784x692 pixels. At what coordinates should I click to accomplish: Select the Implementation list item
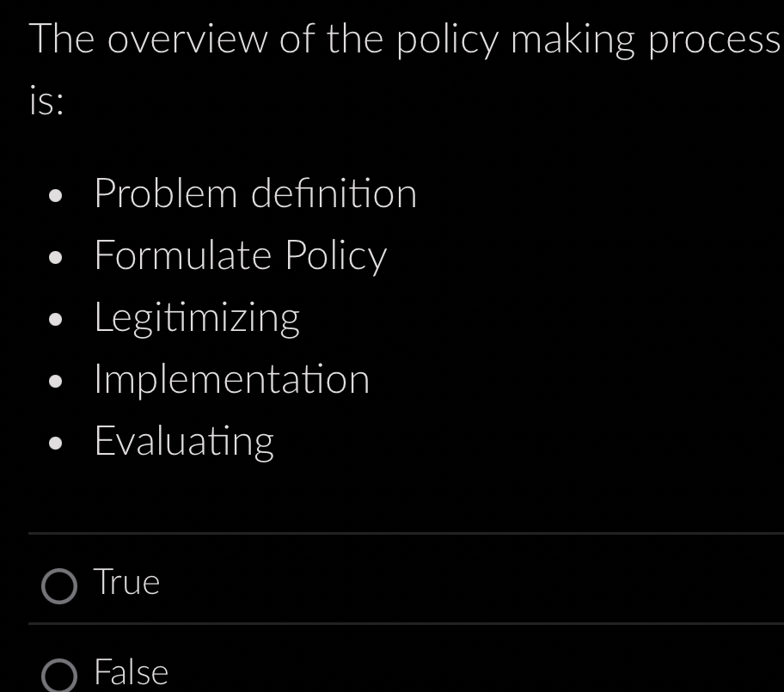coord(231,379)
